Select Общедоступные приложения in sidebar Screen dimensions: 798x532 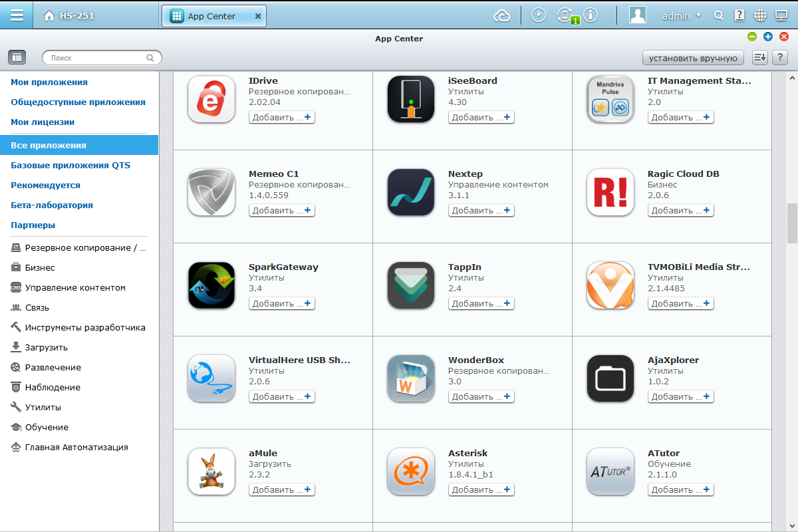tap(78, 102)
